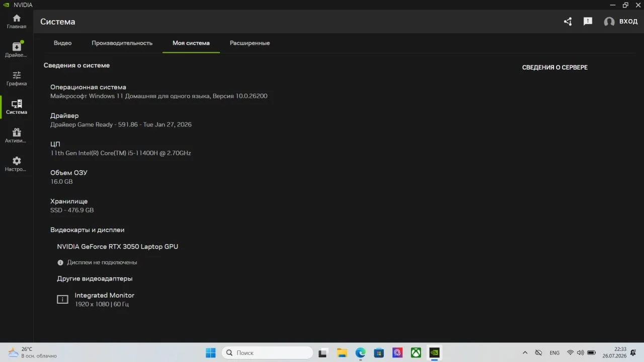Image resolution: width=644 pixels, height=362 pixels.
Task: Go to Главная in the sidebar
Action: click(x=17, y=22)
